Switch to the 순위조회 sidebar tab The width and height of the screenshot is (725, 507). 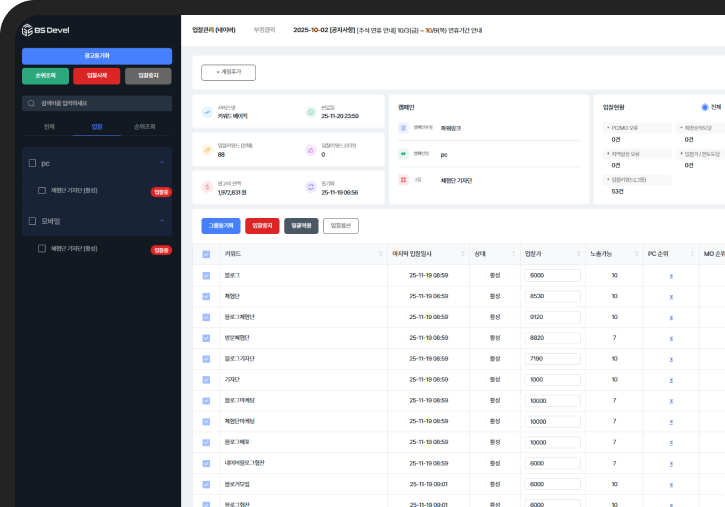pyautogui.click(x=144, y=127)
